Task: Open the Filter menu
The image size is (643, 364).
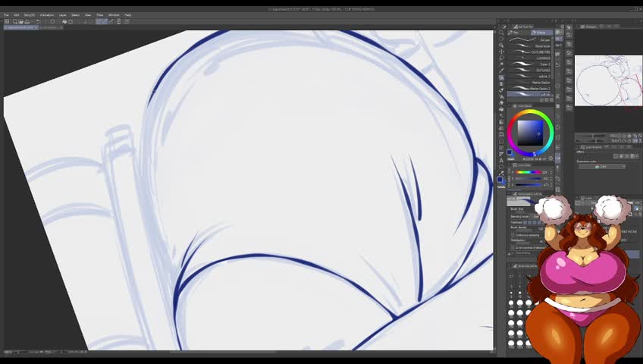Action: (x=99, y=15)
